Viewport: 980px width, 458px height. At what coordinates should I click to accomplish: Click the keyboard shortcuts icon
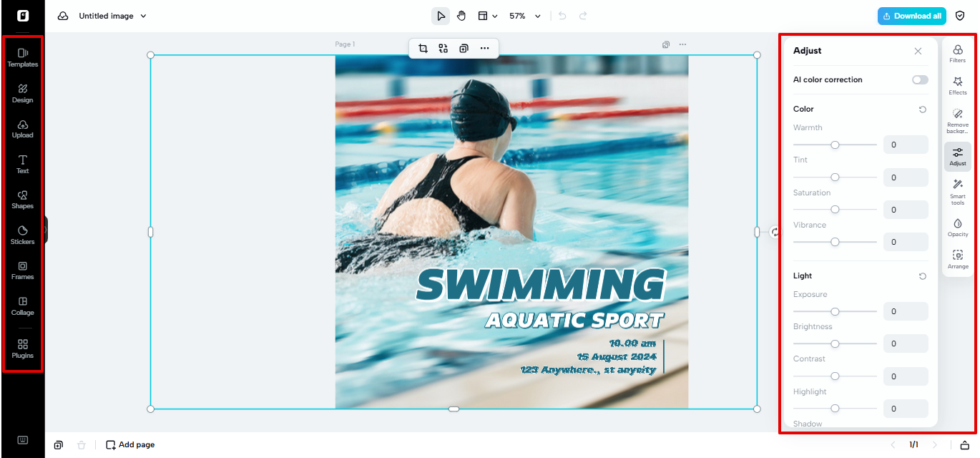click(23, 439)
